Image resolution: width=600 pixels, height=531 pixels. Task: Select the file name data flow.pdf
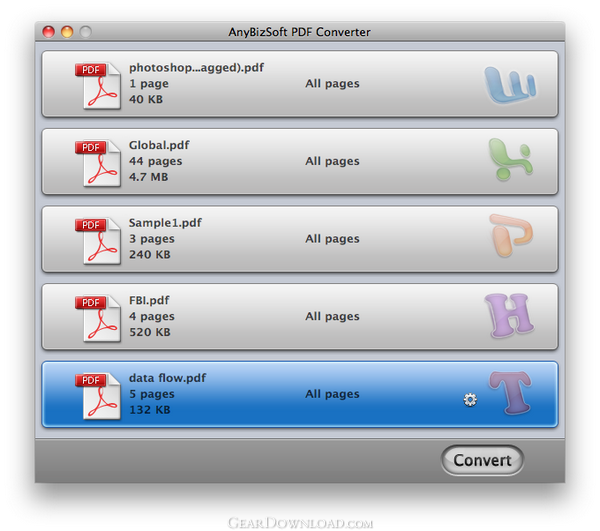[168, 378]
